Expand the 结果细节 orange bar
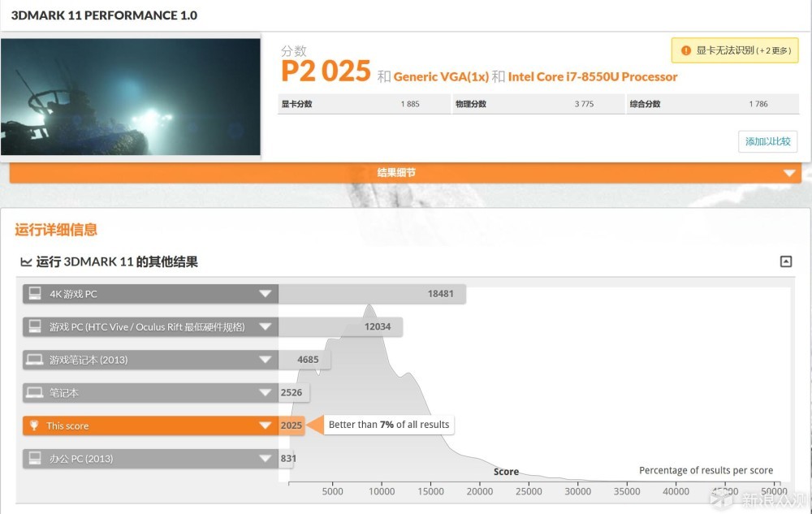The width and height of the screenshot is (812, 514). coord(405,173)
